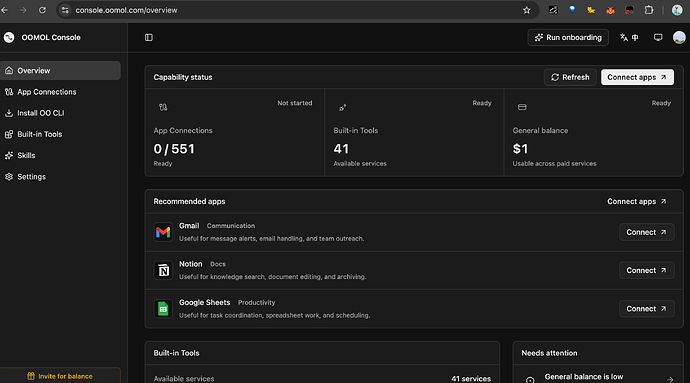Click 'Usable across paid services' text
The image size is (690, 383).
[554, 163]
